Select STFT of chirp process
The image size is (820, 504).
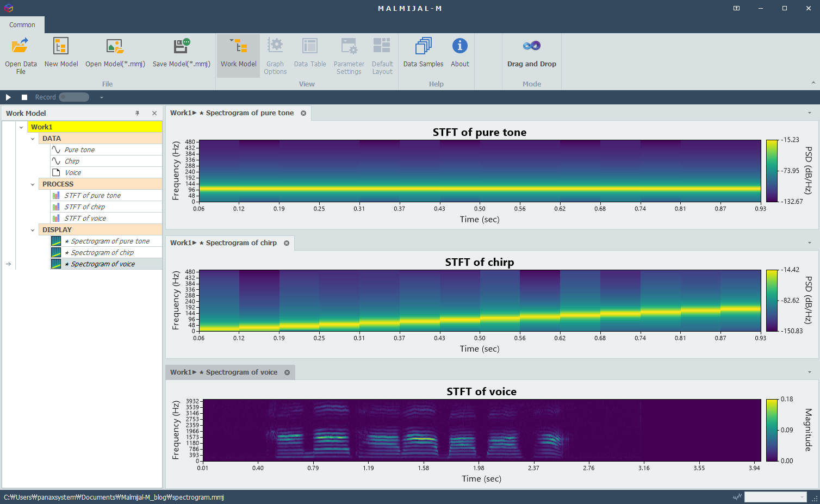pos(106,207)
